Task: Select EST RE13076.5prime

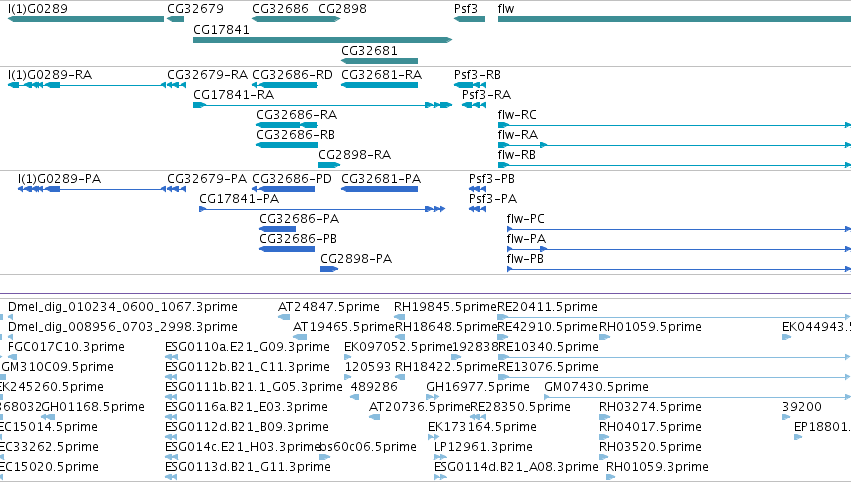Action: click(x=674, y=377)
